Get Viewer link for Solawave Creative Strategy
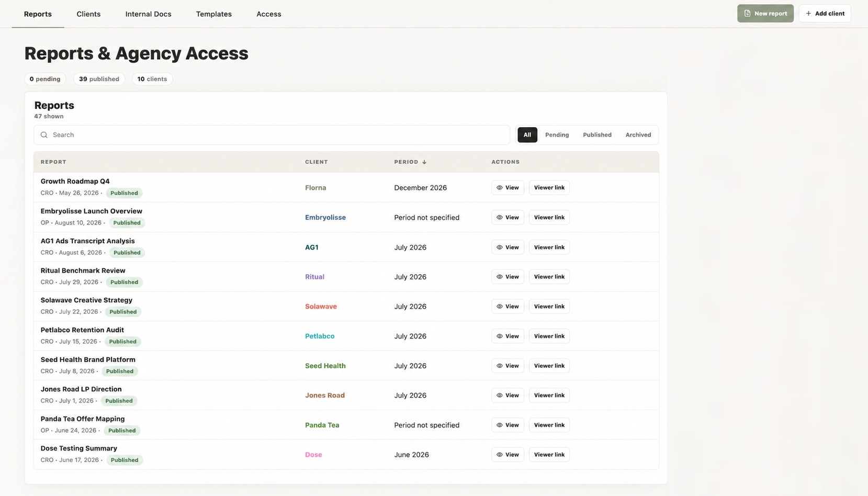Screen dimensions: 868x496 (x=549, y=307)
